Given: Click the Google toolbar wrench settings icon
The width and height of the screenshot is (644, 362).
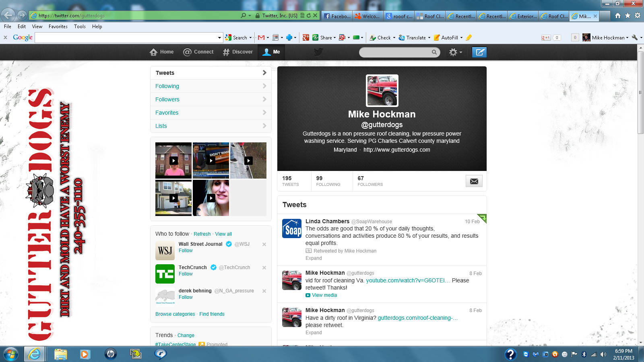Looking at the screenshot, I should 635,37.
